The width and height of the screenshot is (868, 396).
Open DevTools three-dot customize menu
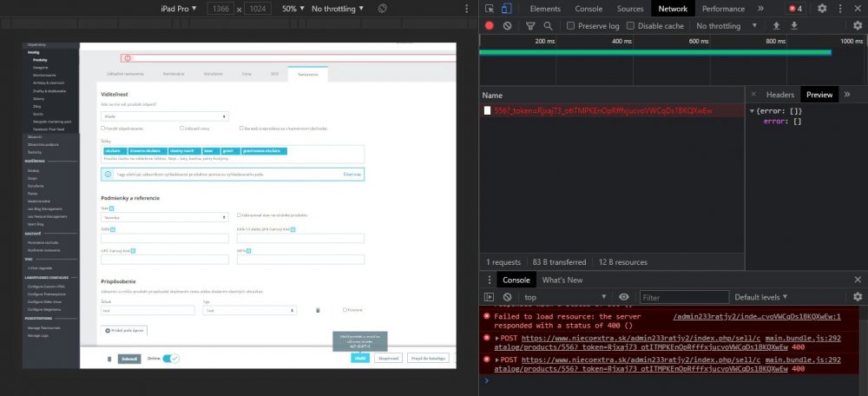(840, 9)
